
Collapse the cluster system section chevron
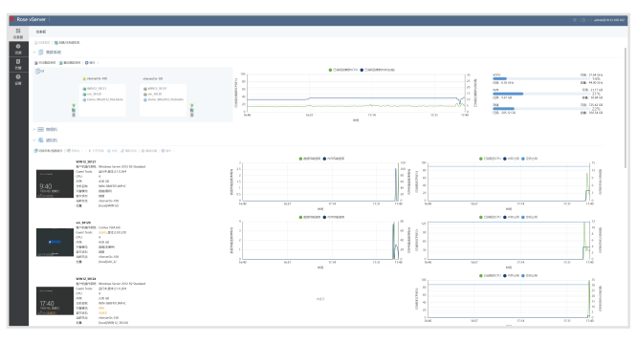click(x=34, y=53)
